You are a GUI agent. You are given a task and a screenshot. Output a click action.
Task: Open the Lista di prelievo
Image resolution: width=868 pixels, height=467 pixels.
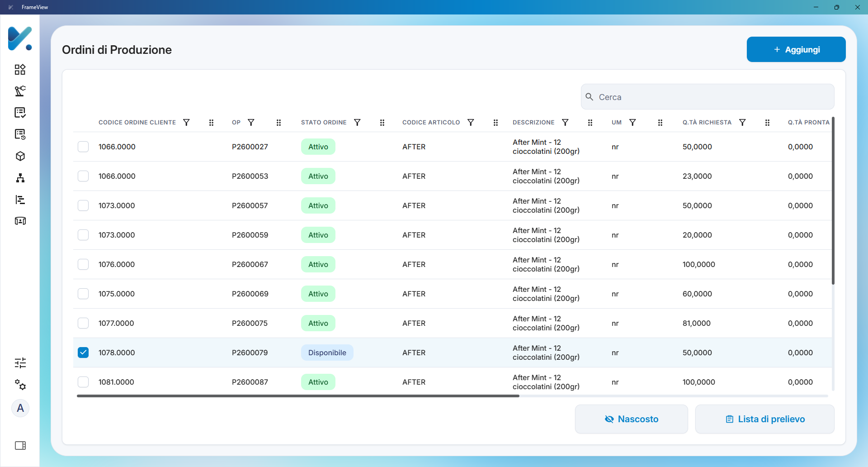(765, 419)
